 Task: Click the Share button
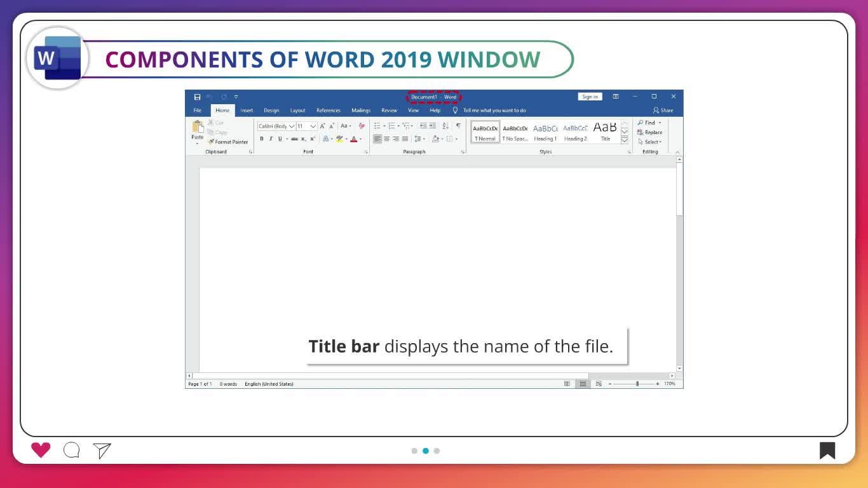(x=663, y=111)
